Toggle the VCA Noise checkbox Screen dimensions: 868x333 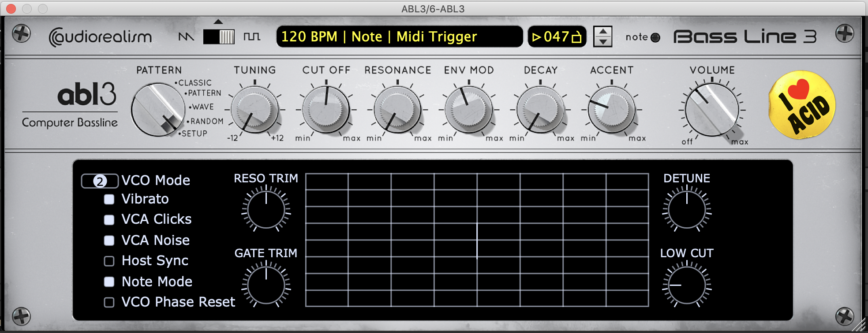pos(109,240)
